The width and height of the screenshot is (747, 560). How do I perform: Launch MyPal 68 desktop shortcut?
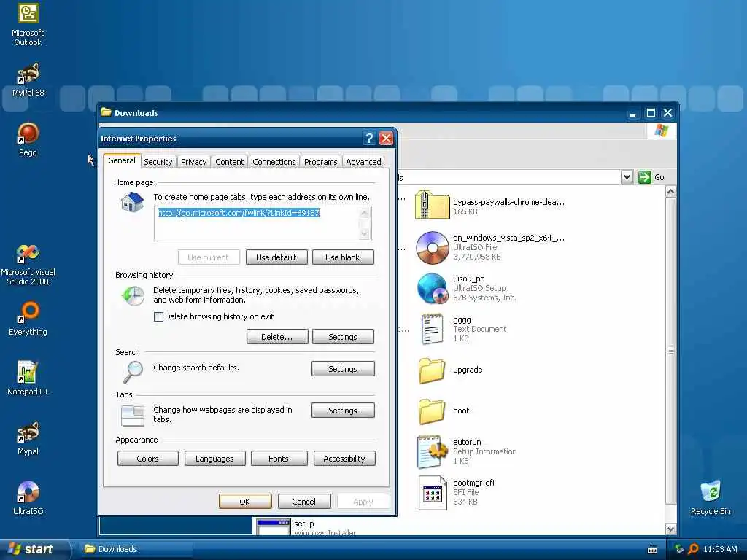[x=28, y=79]
